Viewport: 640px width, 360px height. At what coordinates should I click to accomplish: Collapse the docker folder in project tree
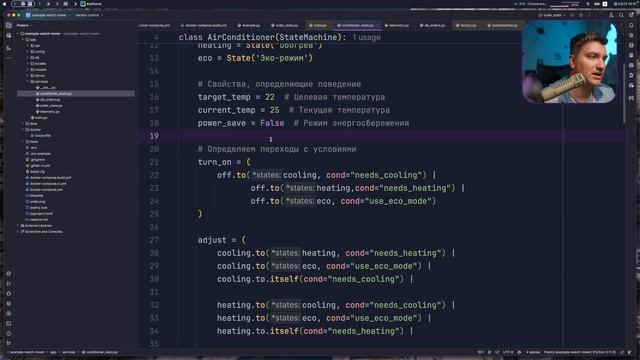click(x=23, y=129)
